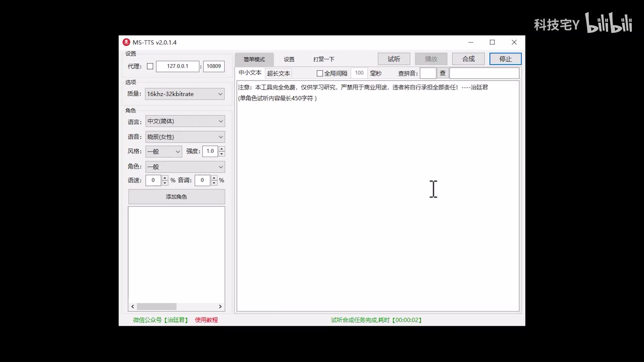Open the 打赏一下 tab
This screenshot has height=362, width=644.
(x=324, y=59)
